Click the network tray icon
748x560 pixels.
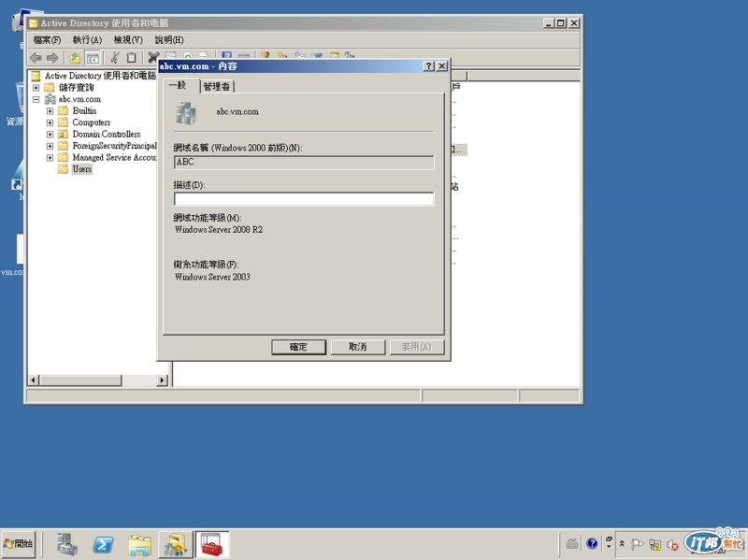[655, 544]
